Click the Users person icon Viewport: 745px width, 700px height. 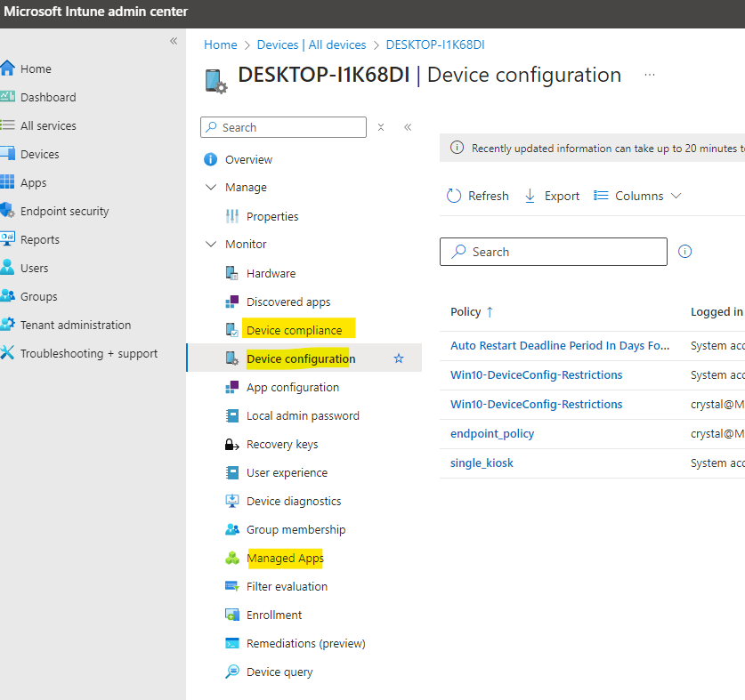click(7, 268)
